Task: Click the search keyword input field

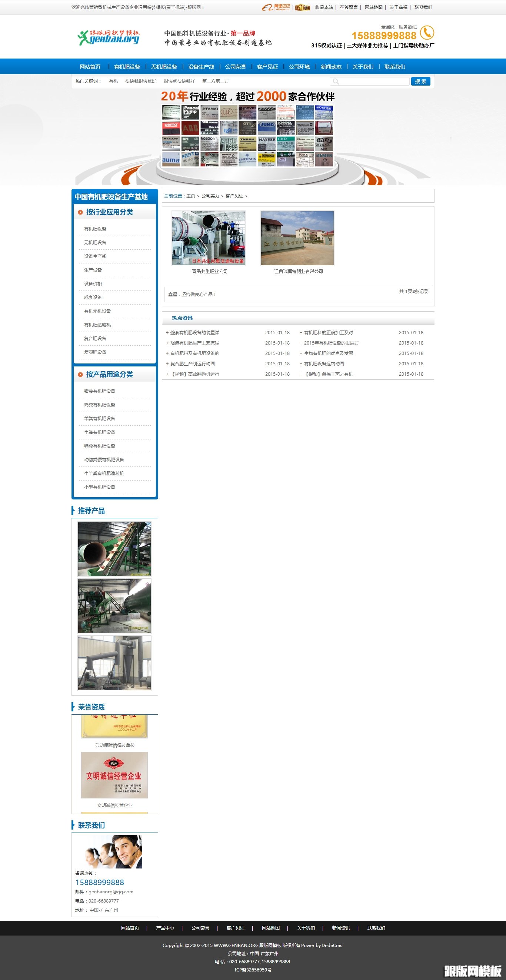Action: pyautogui.click(x=373, y=82)
